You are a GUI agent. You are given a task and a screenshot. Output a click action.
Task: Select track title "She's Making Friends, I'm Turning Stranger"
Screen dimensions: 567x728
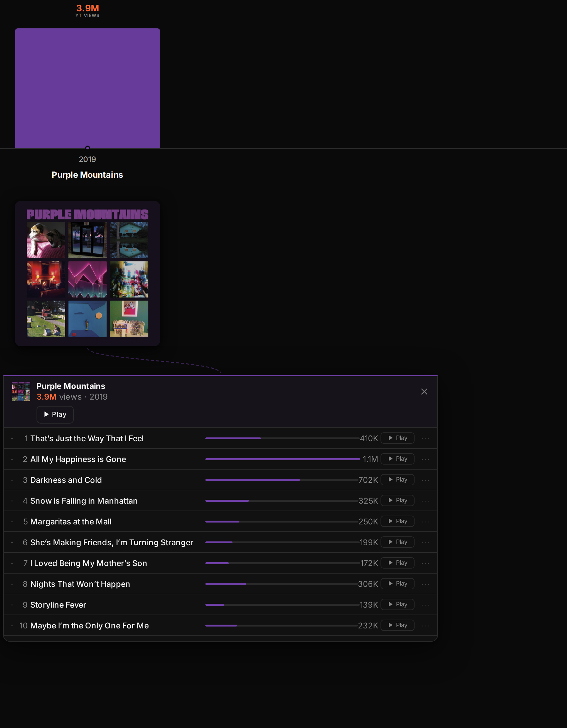[x=112, y=542]
